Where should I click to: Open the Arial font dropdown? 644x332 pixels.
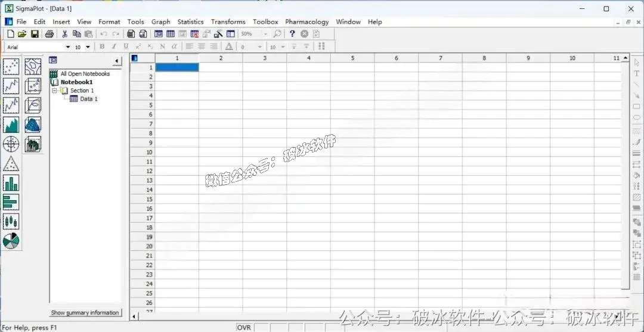(x=68, y=47)
